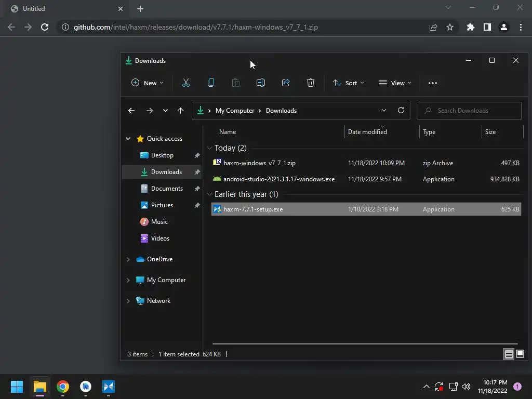
Task: Go up one folder level
Action: coord(180,111)
